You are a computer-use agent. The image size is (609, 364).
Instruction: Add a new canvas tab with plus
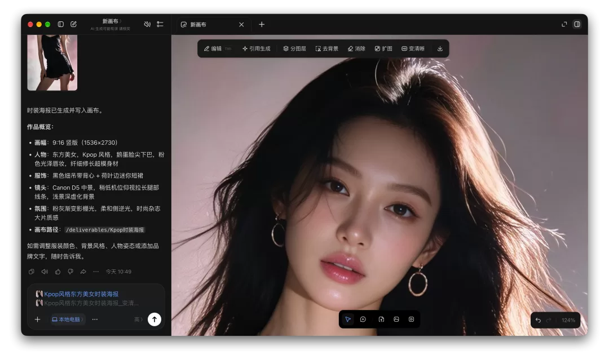[262, 24]
